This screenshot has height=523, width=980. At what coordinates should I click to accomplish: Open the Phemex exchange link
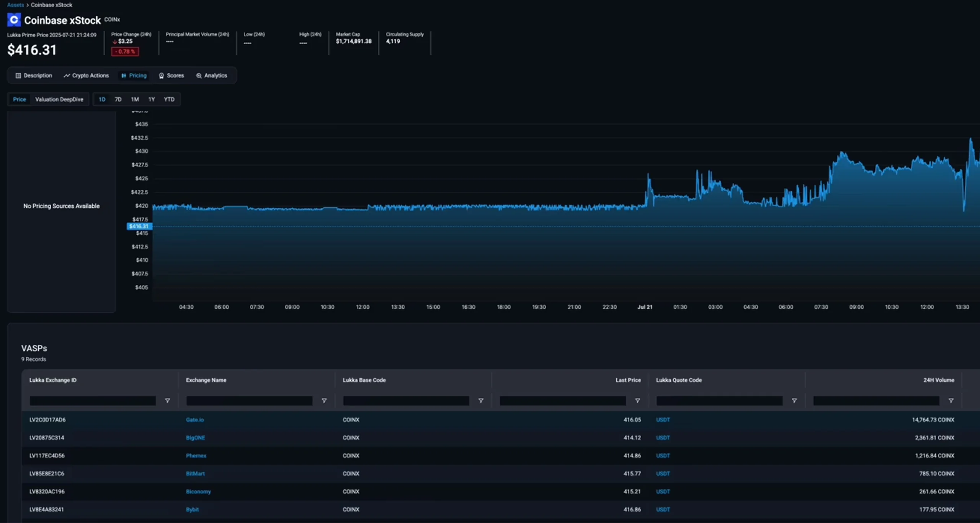point(196,456)
